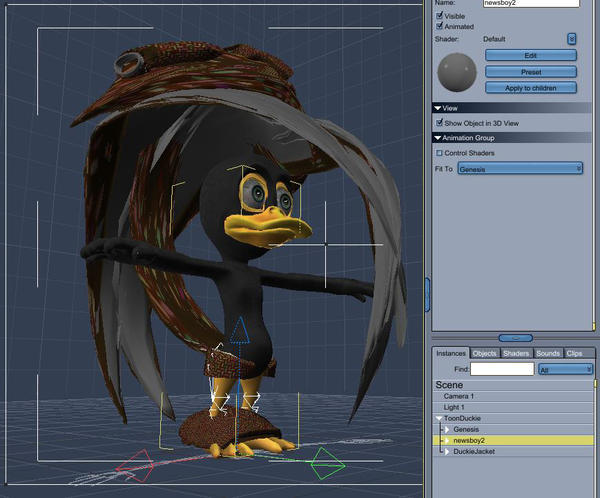This screenshot has height=498, width=600.
Task: Click the Scene heading in instances list
Action: [449, 385]
